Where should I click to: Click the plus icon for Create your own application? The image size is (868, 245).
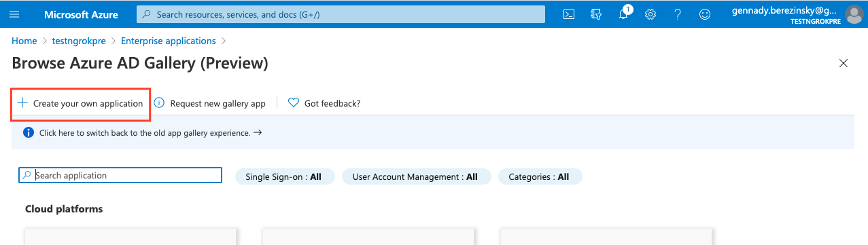click(22, 103)
